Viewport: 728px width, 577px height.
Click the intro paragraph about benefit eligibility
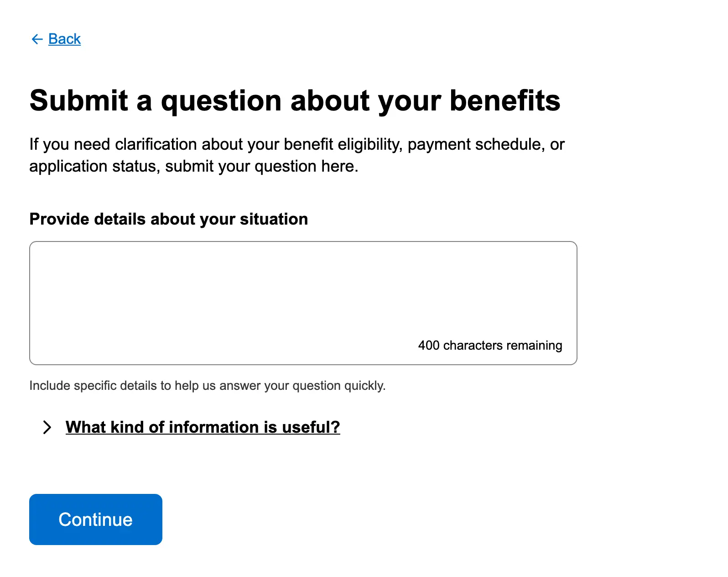(x=296, y=155)
